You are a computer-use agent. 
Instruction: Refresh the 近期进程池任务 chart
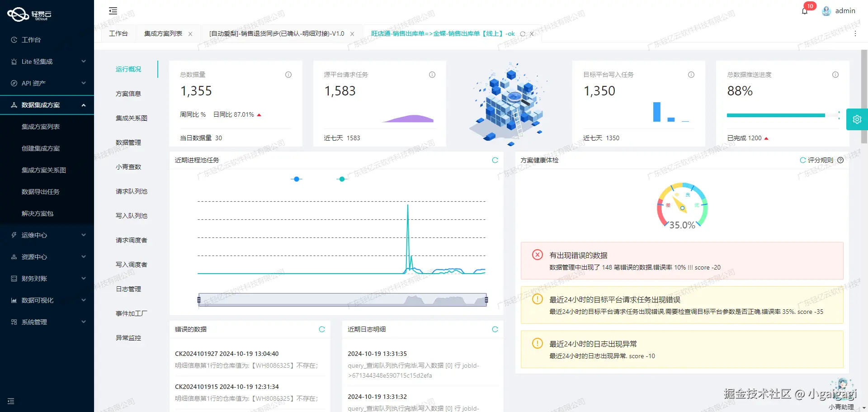click(x=495, y=160)
